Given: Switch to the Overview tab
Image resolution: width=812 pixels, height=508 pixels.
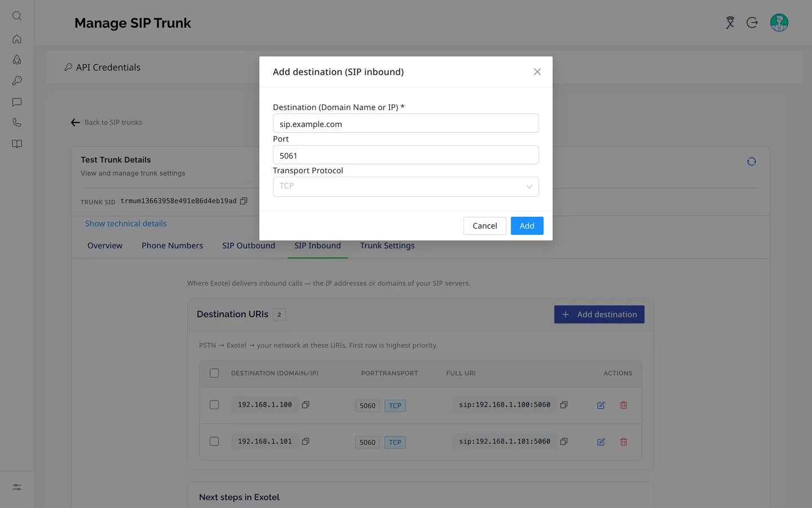Looking at the screenshot, I should (x=105, y=246).
